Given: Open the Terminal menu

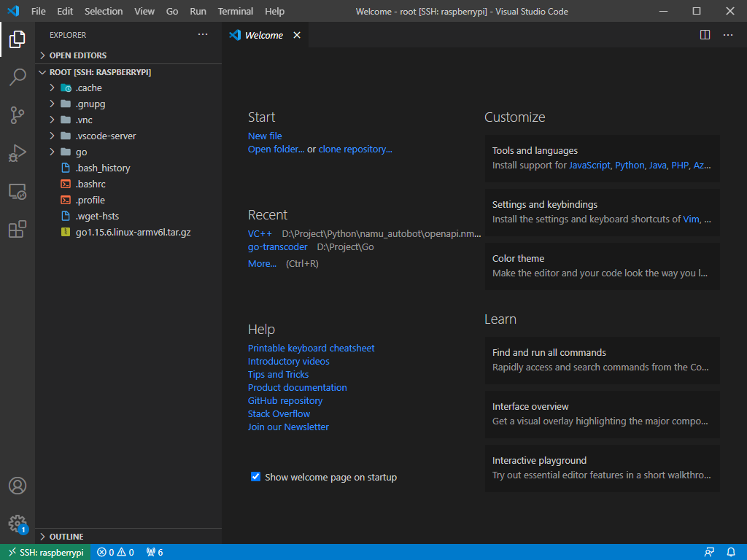Looking at the screenshot, I should 236,11.
